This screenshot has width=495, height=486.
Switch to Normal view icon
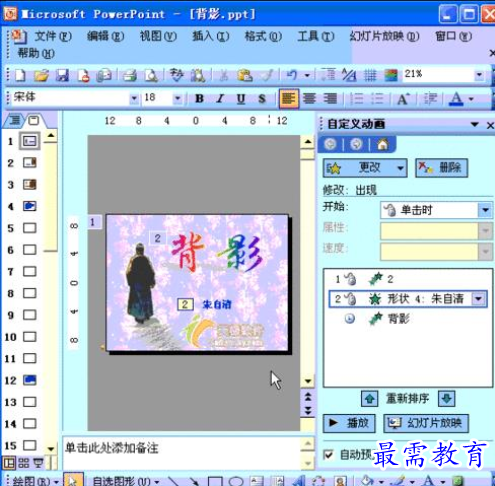[9, 463]
